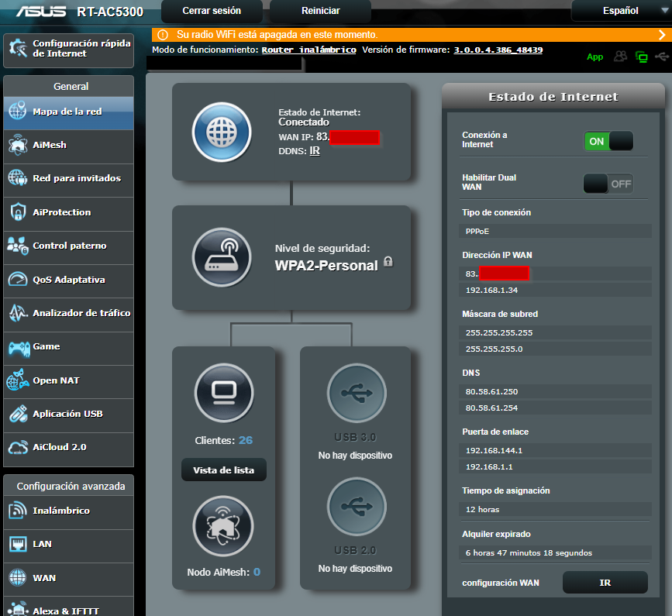Turn off the Conexión a Internet switch
Screen dimensions: 672x616
(608, 141)
